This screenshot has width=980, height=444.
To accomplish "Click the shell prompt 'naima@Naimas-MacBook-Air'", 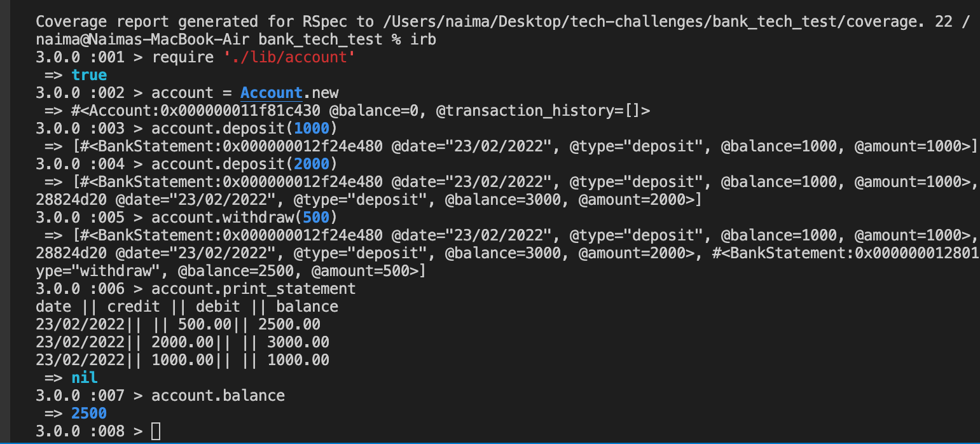I will (142, 39).
